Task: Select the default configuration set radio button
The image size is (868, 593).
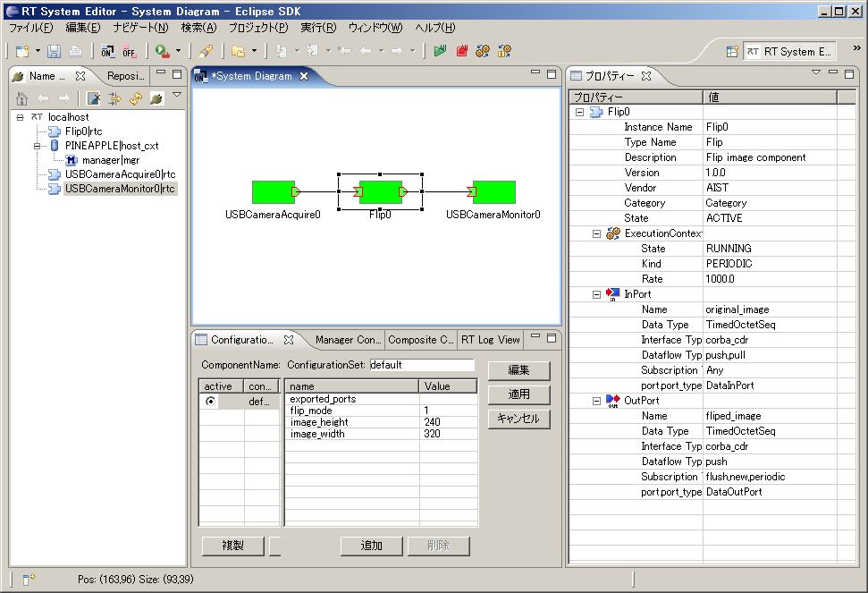Action: [210, 401]
